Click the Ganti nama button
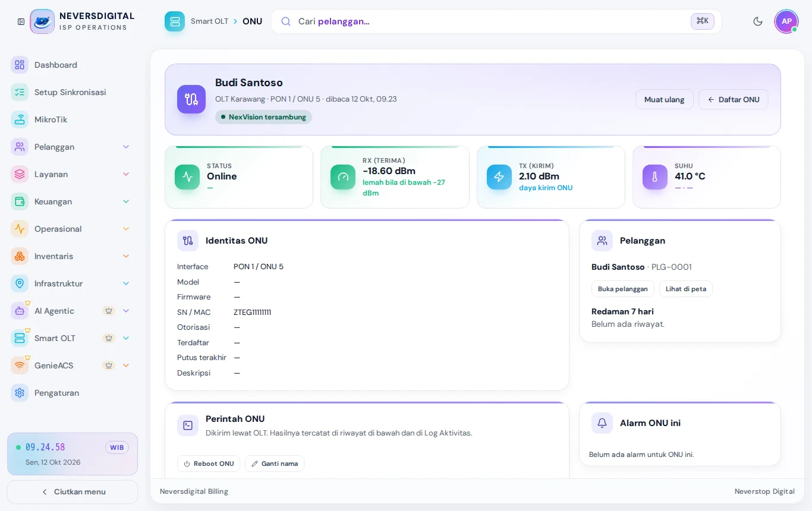The width and height of the screenshot is (812, 511). coord(275,463)
